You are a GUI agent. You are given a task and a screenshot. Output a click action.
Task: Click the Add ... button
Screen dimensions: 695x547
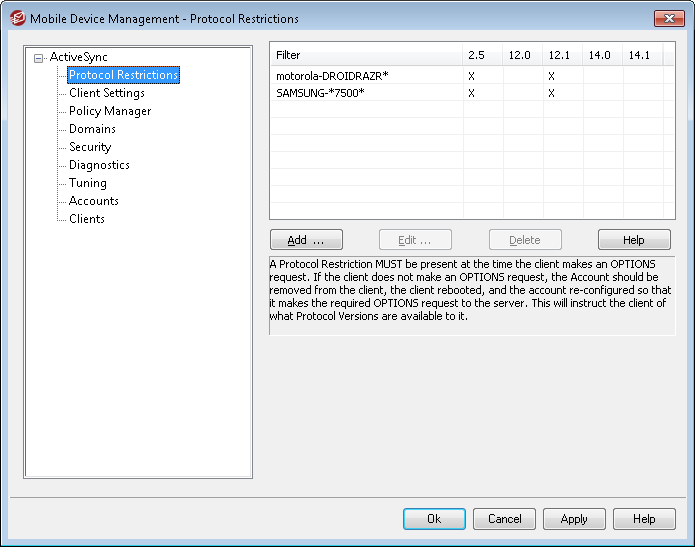(306, 240)
